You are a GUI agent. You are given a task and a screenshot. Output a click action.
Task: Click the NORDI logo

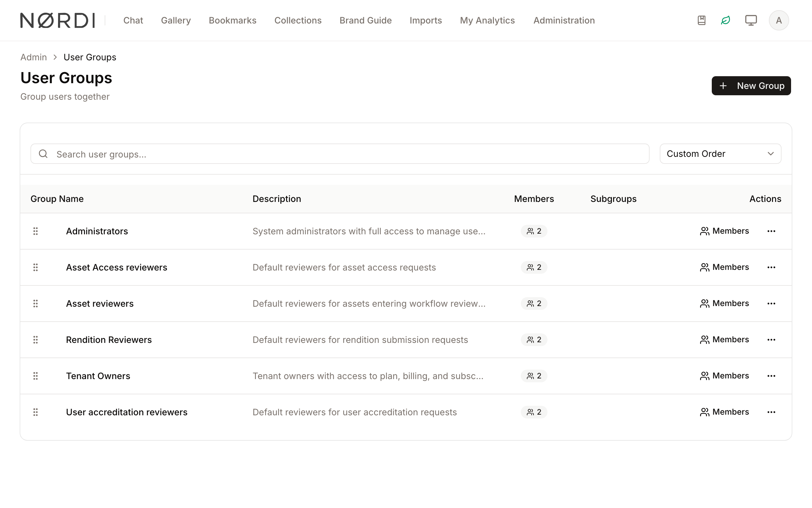pos(57,21)
